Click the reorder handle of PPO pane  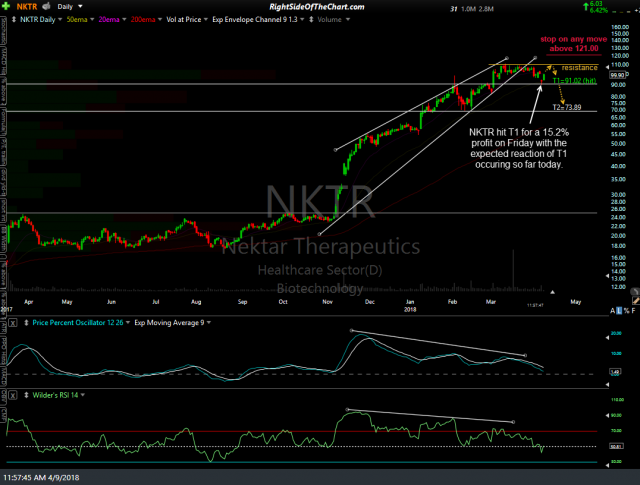coord(26,323)
